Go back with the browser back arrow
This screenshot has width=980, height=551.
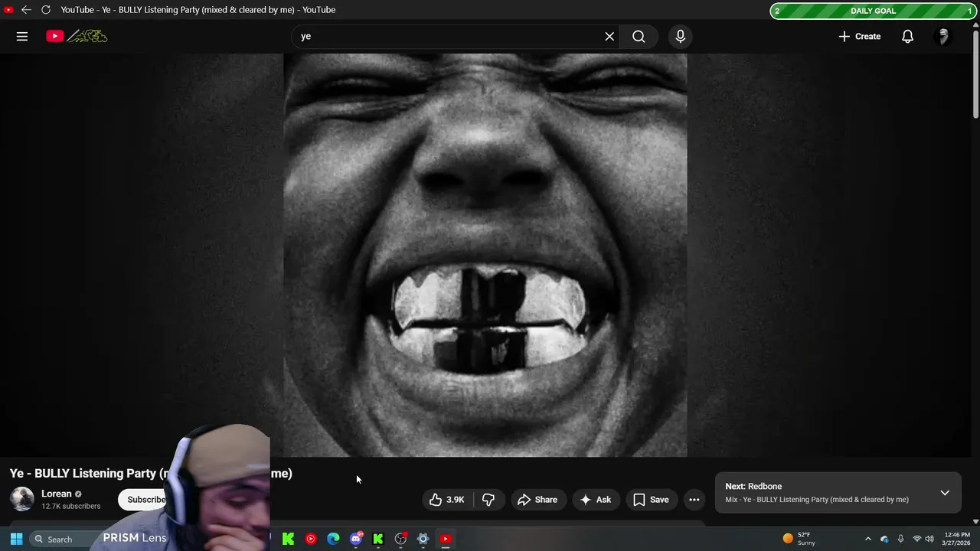[26, 10]
